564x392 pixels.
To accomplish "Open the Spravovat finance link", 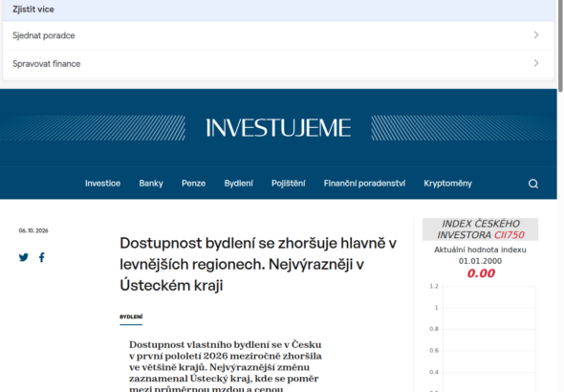I will click(x=278, y=64).
